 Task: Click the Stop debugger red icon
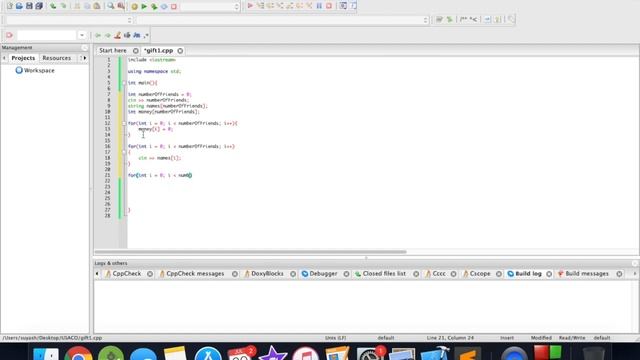coord(329,6)
